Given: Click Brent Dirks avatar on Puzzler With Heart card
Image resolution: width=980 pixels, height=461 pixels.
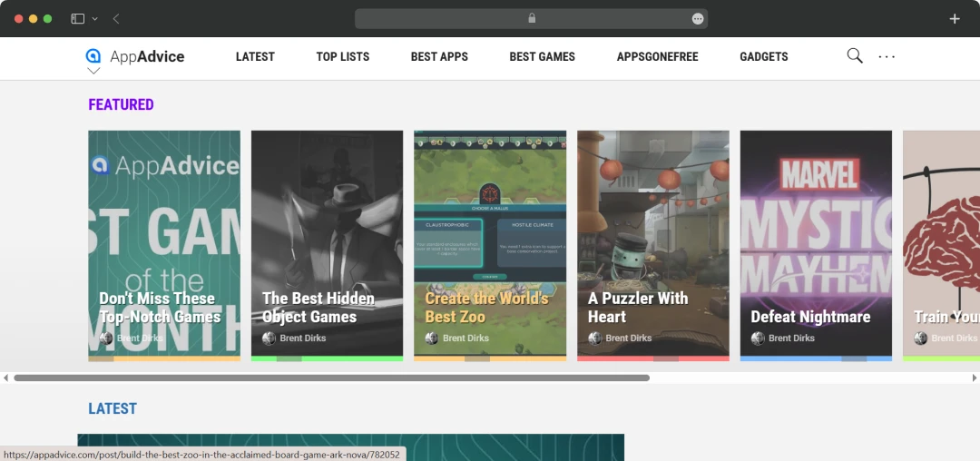Looking at the screenshot, I should (x=594, y=338).
